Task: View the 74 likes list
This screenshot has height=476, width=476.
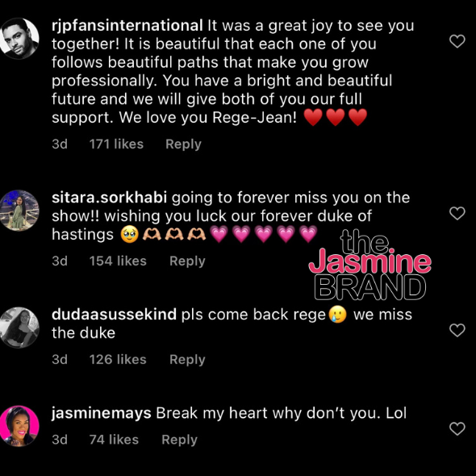Action: point(114,440)
